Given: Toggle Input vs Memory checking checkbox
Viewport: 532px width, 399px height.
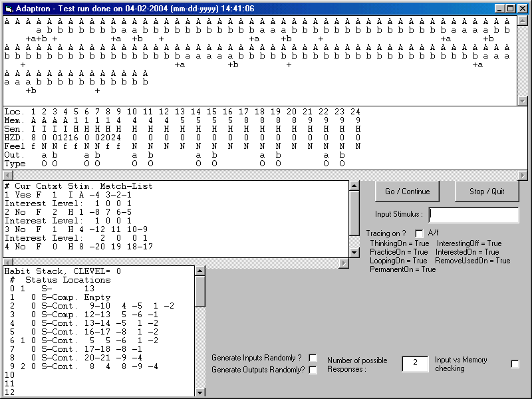Looking at the screenshot, I should point(515,364).
